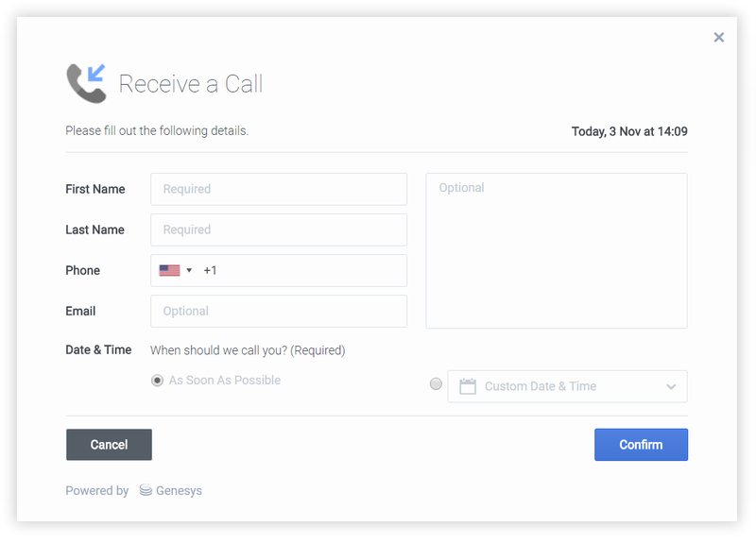Open the Genesys link text

179,491
